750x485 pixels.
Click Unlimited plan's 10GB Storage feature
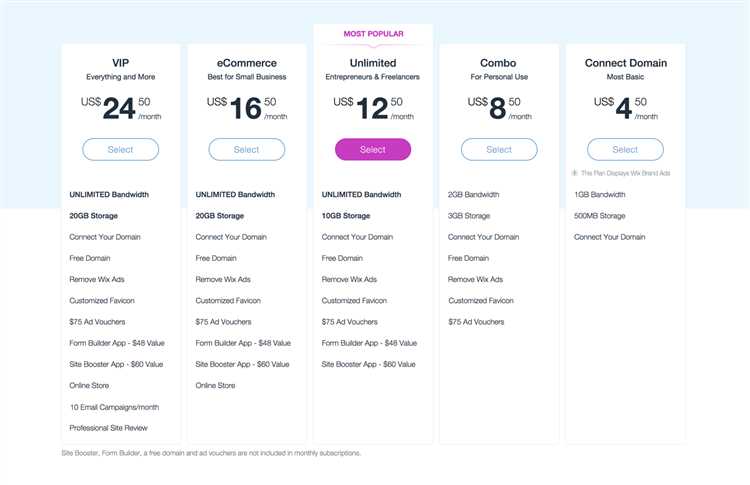[346, 216]
